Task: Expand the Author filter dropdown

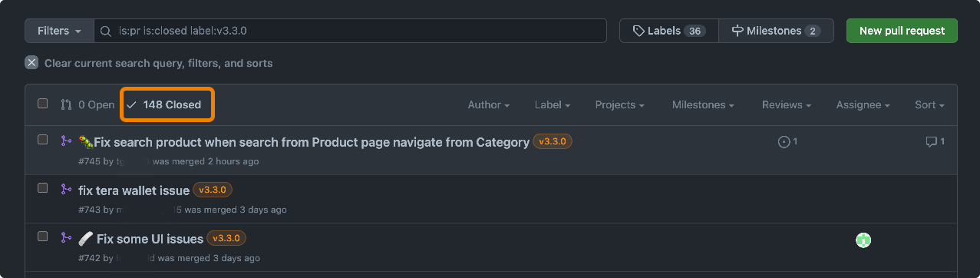Action: coord(489,104)
